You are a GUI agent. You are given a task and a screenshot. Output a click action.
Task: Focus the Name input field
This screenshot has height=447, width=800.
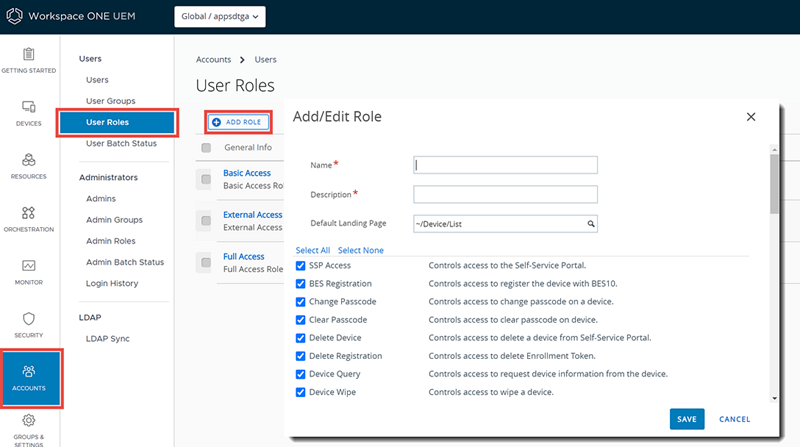click(x=505, y=165)
